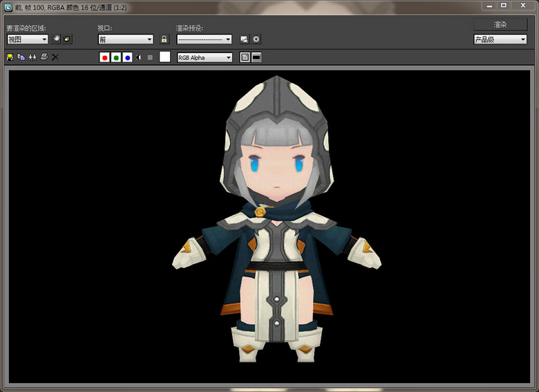Clear the rendered image with X icon
This screenshot has height=392, width=539.
coord(55,57)
